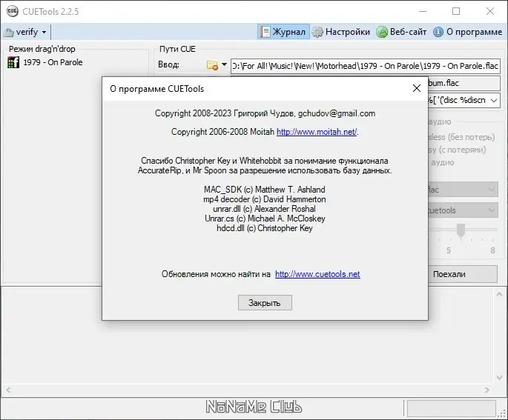Click the folder browse icon next to Ввод
This screenshot has width=508, height=420.
pyautogui.click(x=212, y=65)
